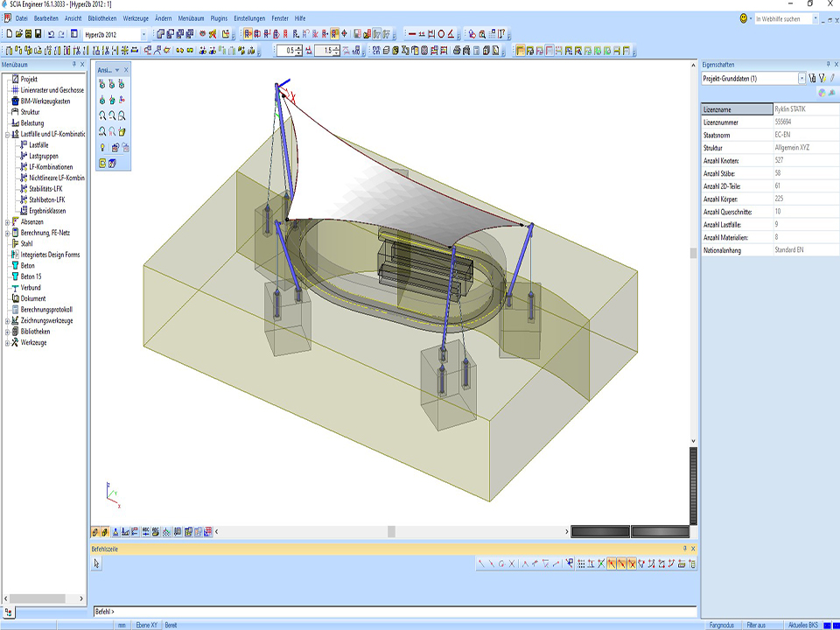
Task: Select the arrow cursor tool in Befehlszeile
Action: [x=97, y=564]
